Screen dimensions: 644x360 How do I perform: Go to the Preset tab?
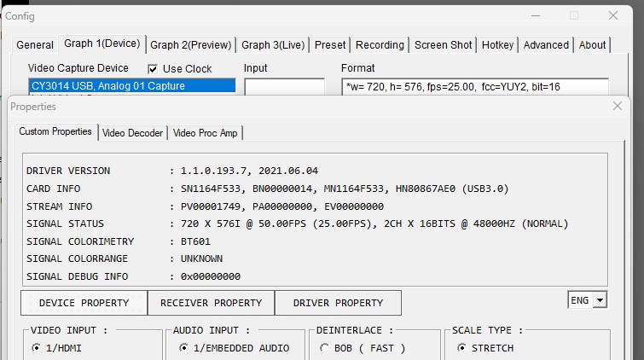pyautogui.click(x=330, y=45)
